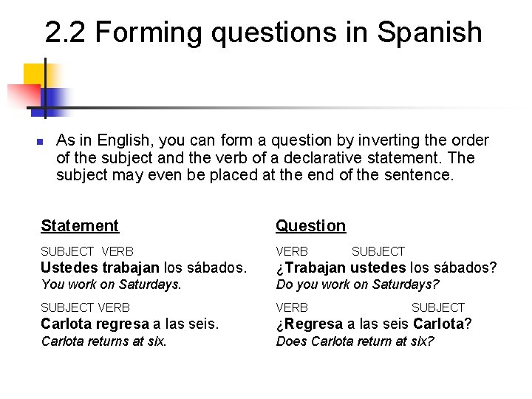Click the underlined "Statement" heading
Image resolution: width=532 pixels, height=399 pixels.
(79, 226)
